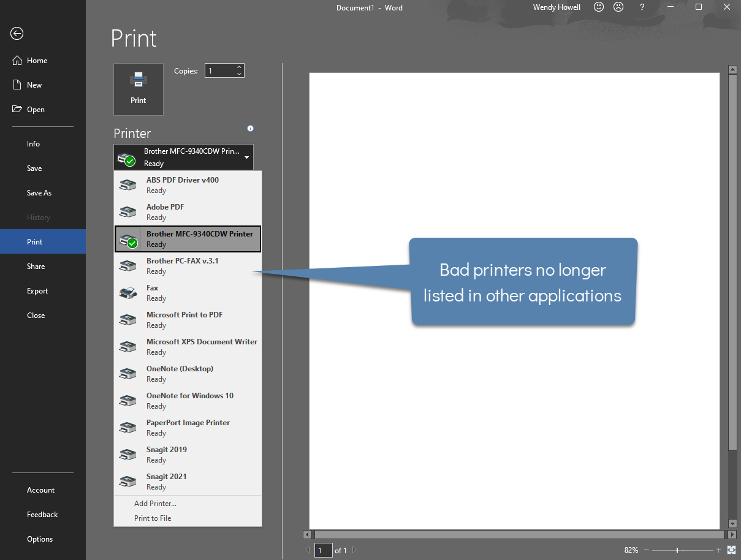This screenshot has height=560, width=741.
Task: Click the info tooltip icon beside Printer heading
Action: [x=250, y=128]
